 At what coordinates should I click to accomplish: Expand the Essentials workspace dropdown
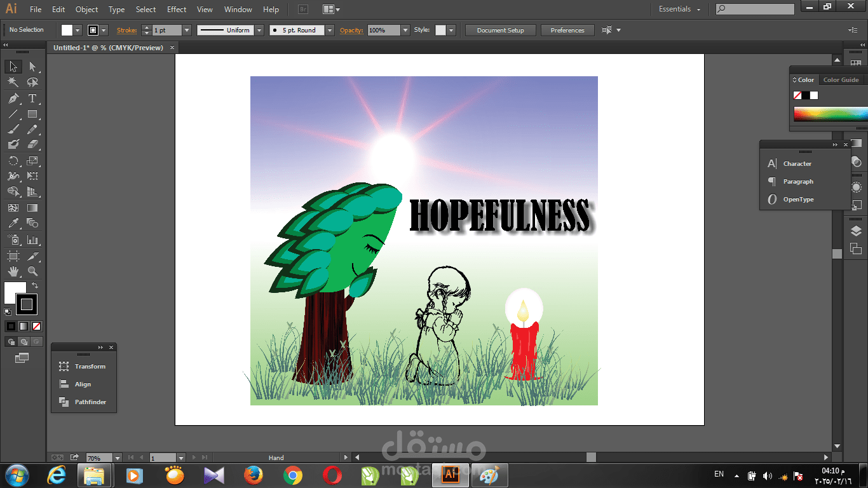tap(680, 10)
